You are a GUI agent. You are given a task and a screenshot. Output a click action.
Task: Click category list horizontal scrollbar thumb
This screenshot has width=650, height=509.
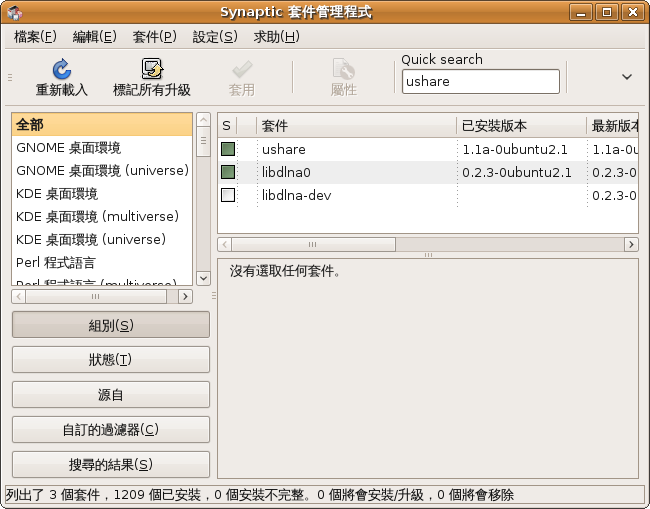[x=96, y=296]
